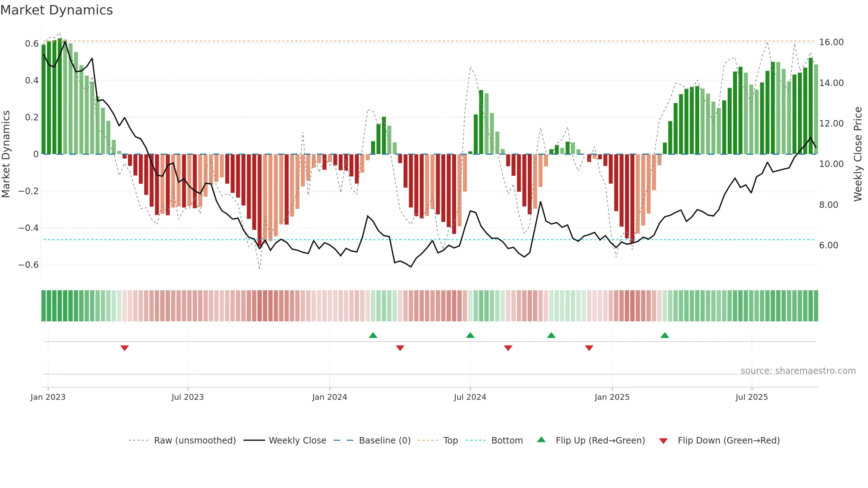This screenshot has width=868, height=488.
Task: Click the 12.00 price axis label
Action: (831, 124)
